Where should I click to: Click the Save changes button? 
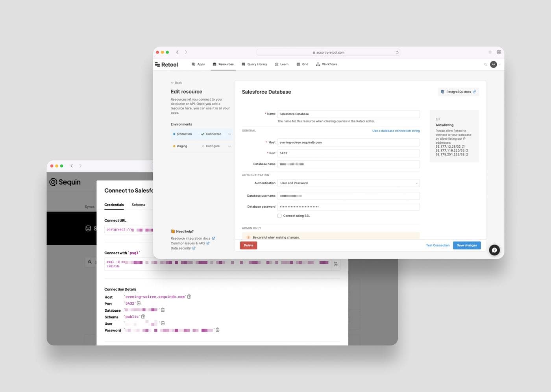(467, 245)
